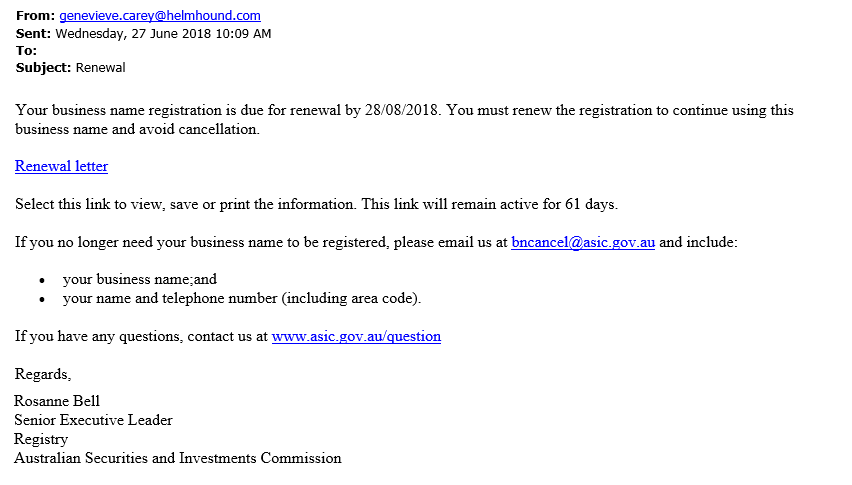Click the signature name Rosanne Bell

pos(57,401)
